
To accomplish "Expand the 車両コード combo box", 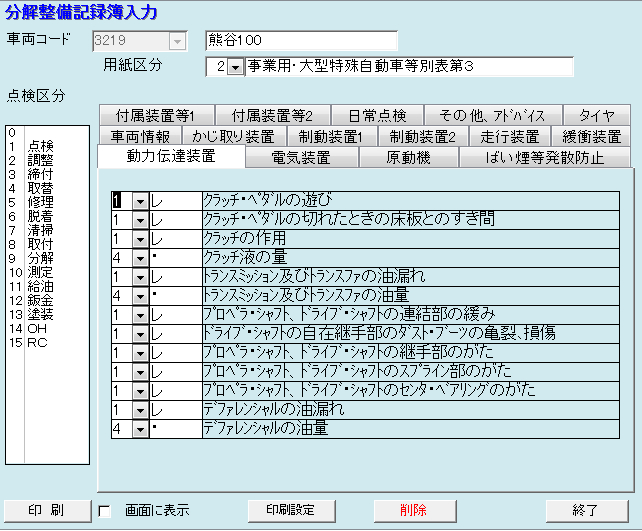I will (x=178, y=41).
